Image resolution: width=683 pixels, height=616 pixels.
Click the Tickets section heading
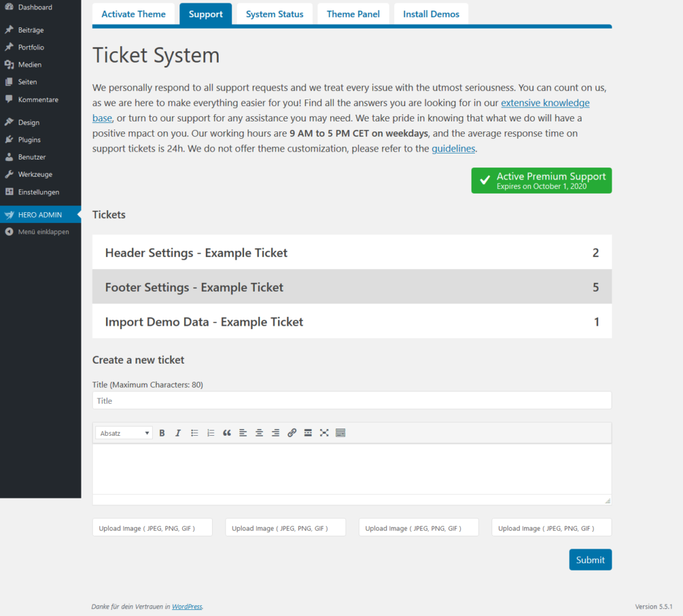109,214
